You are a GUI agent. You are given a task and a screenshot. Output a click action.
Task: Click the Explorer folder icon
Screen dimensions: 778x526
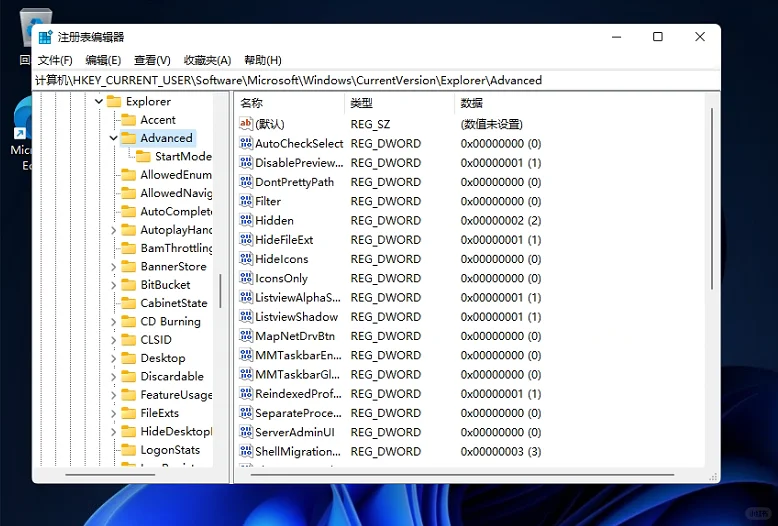click(x=114, y=101)
